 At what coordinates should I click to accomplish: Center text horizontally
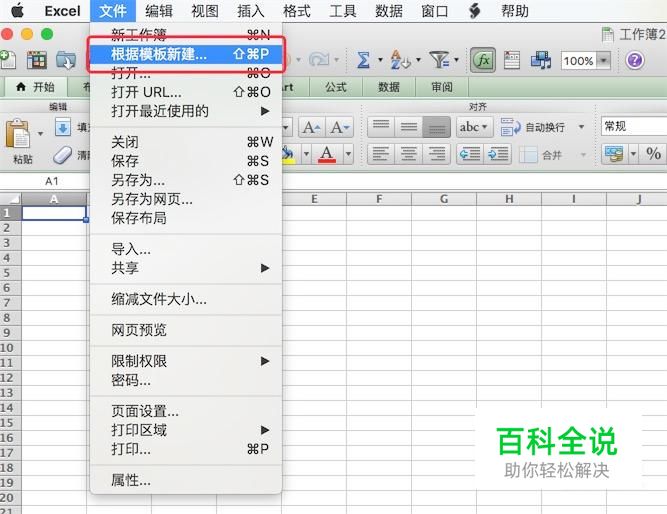(409, 154)
